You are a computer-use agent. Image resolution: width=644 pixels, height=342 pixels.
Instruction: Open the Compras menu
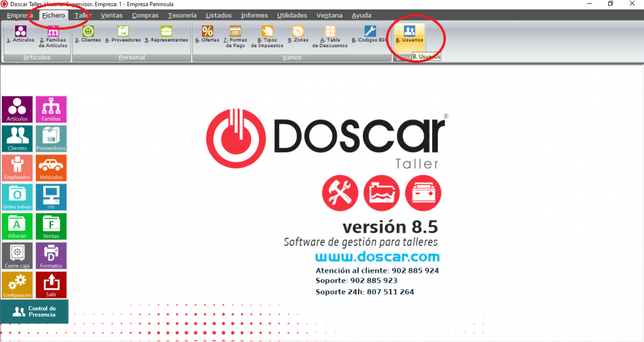tap(145, 15)
